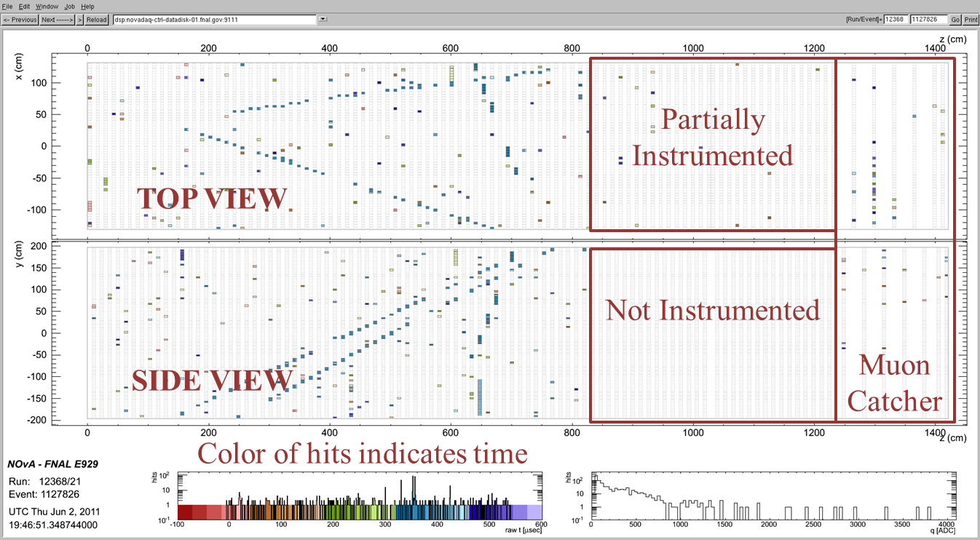
Task: Open the Edit menu
Action: click(x=24, y=6)
